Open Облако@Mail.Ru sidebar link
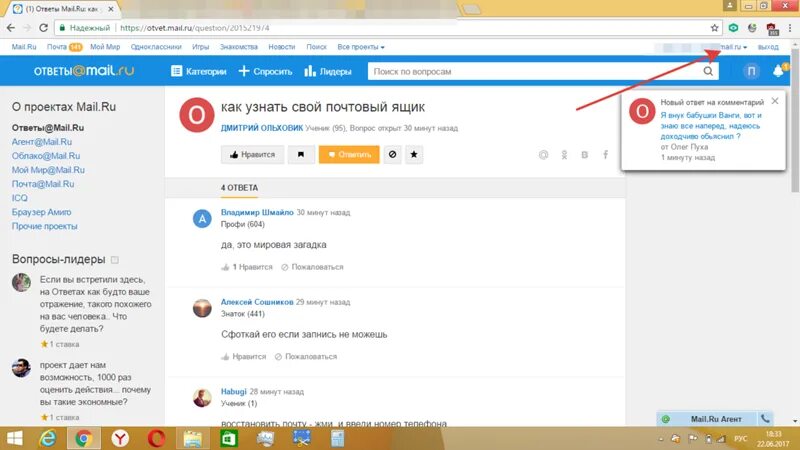This screenshot has width=800, height=450. tap(46, 156)
